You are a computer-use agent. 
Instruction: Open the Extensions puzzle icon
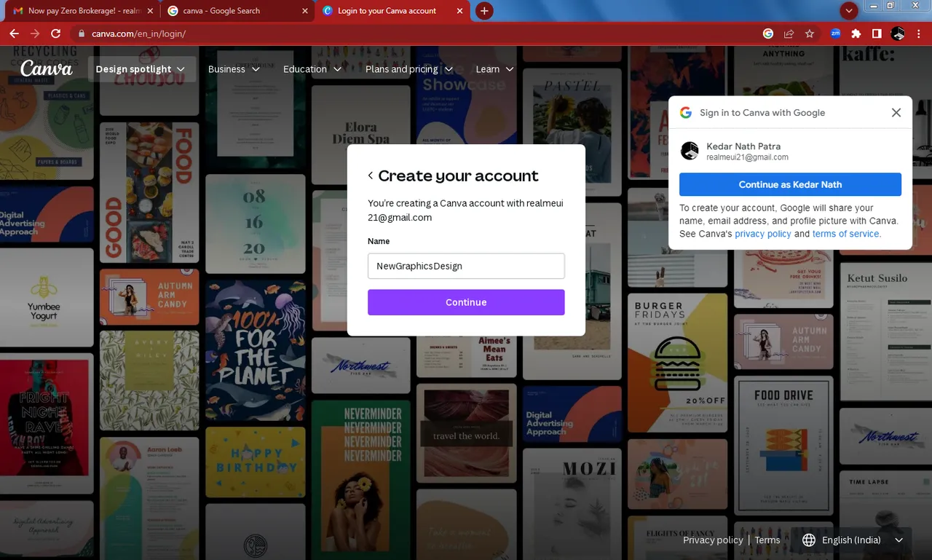coord(856,33)
